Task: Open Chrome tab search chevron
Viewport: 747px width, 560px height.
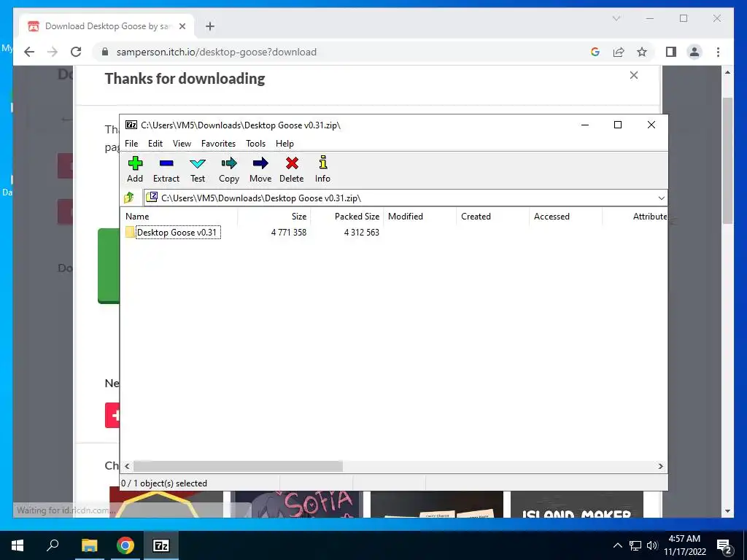Action: (616, 18)
